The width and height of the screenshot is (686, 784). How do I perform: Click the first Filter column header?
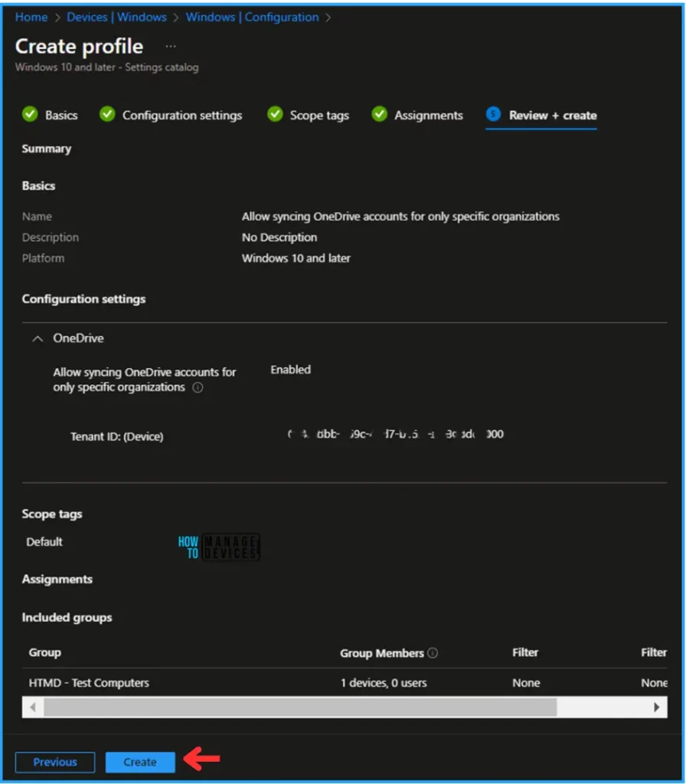525,652
